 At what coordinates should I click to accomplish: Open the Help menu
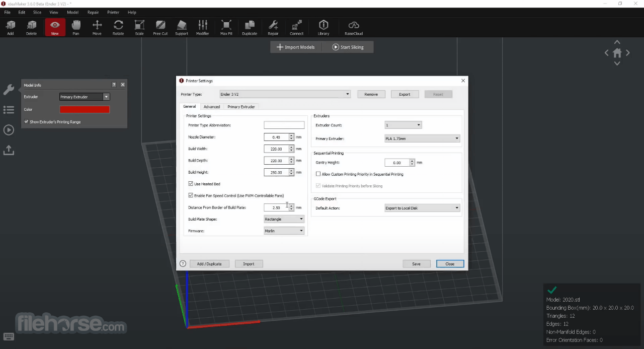[132, 12]
